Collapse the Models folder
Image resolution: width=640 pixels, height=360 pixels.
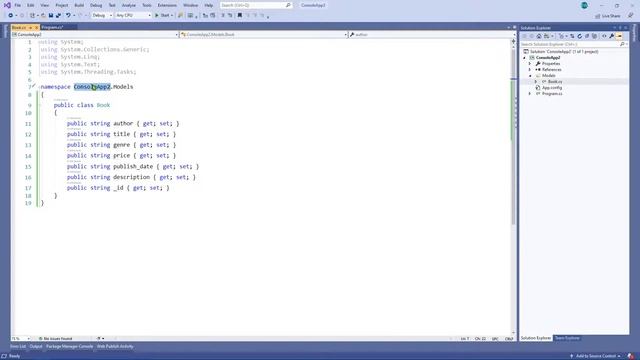530,76
